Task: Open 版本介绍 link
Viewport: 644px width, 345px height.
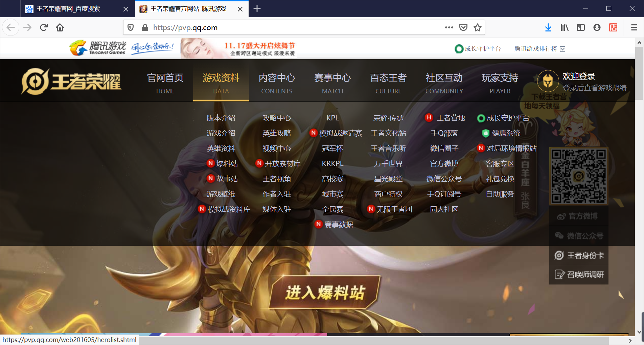Action: click(221, 118)
